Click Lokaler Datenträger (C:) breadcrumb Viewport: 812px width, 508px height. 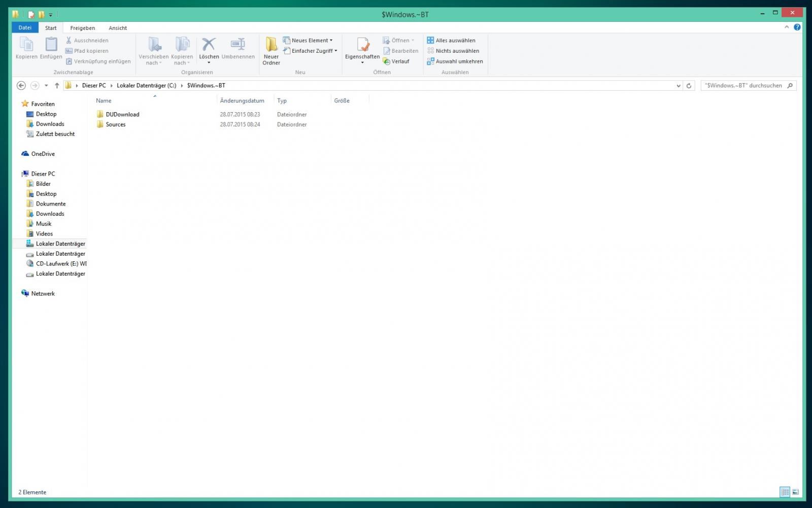tap(147, 85)
